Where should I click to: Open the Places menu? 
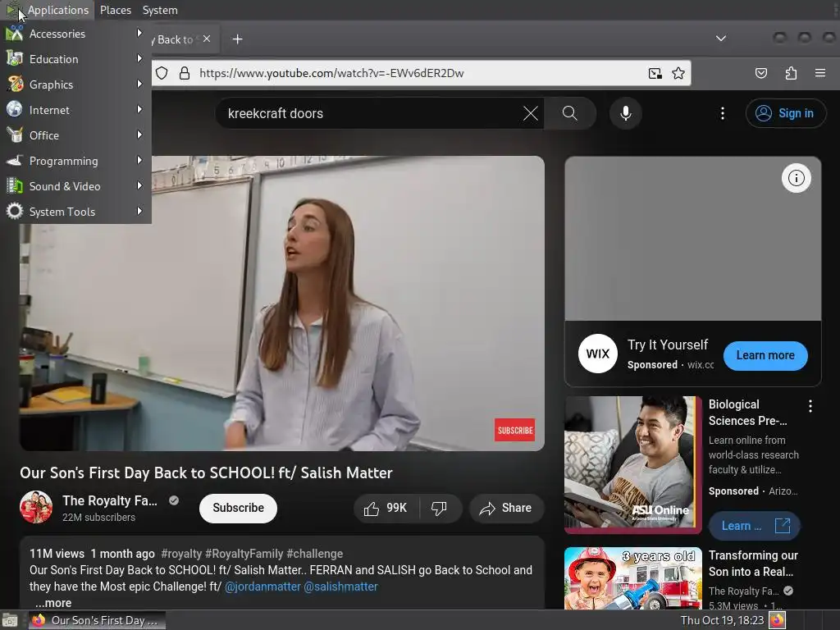(x=115, y=10)
